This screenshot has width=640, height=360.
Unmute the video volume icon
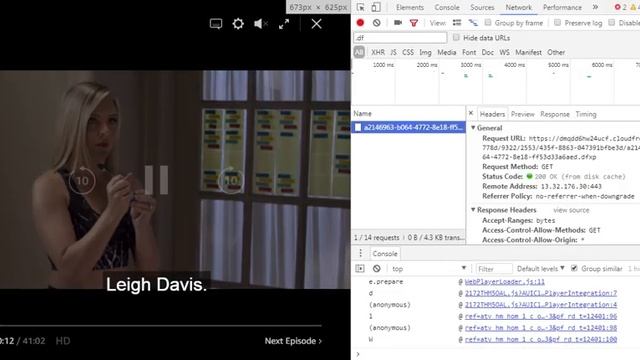point(260,24)
